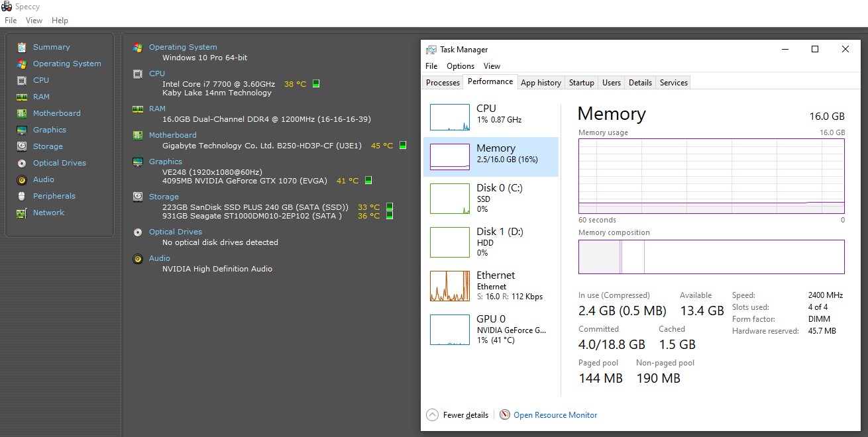
Task: Click the Audio speaker icon in Speccy sidebar
Action: [22, 179]
